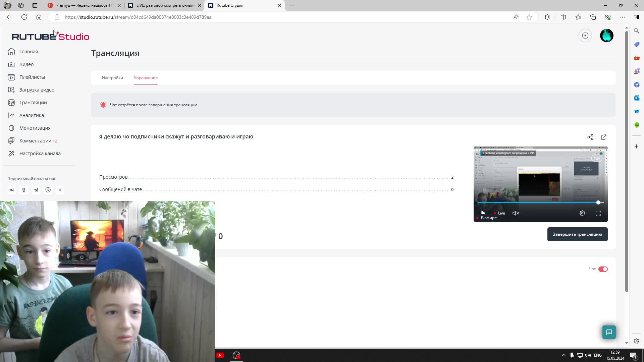644x362 pixels.
Task: Enter fullscreen in the stream preview
Action: pyautogui.click(x=598, y=213)
